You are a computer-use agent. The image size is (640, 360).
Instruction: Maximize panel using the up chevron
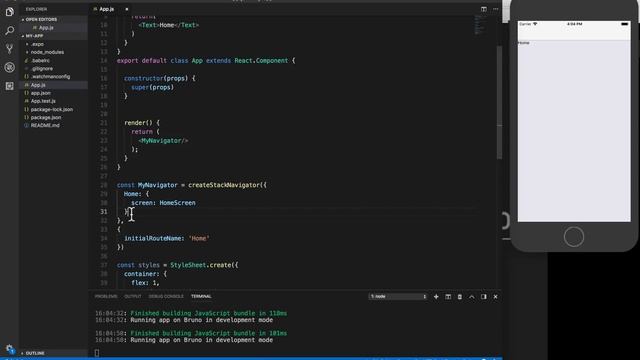471,297
